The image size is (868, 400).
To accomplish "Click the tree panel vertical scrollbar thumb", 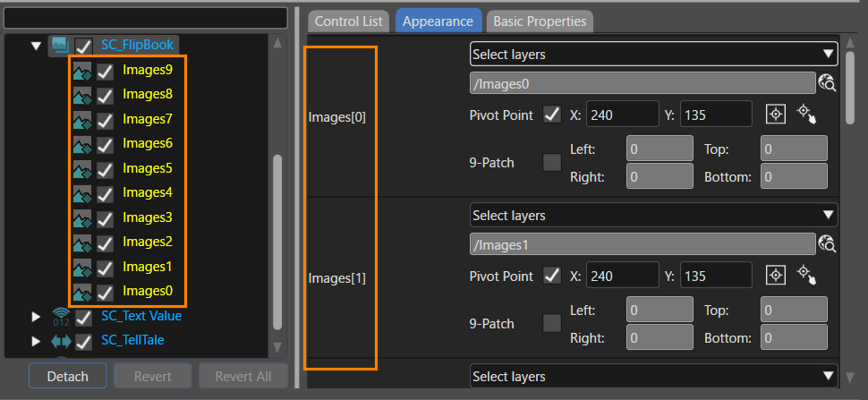I will tap(278, 243).
